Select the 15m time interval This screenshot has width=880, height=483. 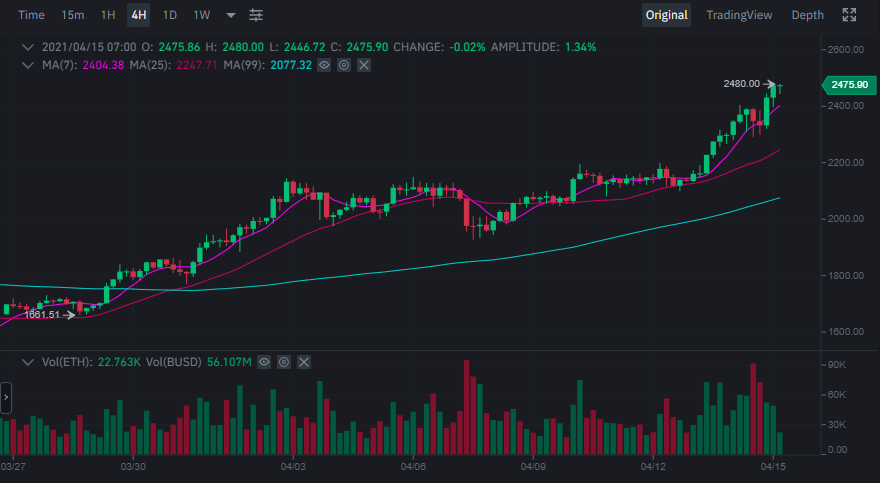pos(73,15)
